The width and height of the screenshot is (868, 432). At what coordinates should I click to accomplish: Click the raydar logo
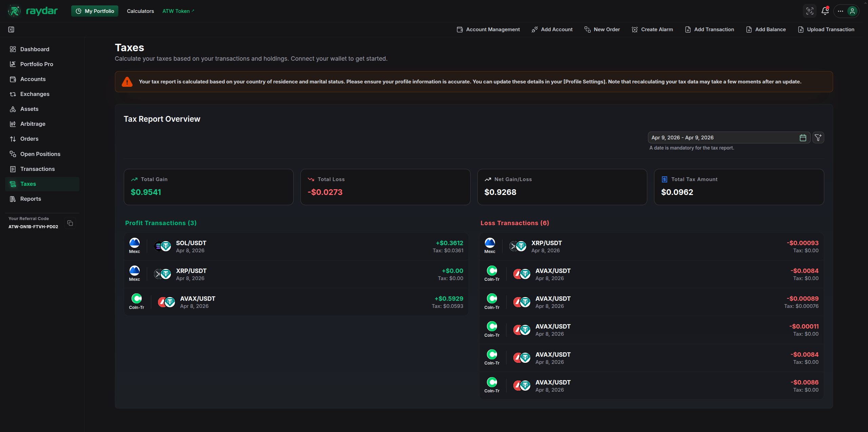pos(33,11)
